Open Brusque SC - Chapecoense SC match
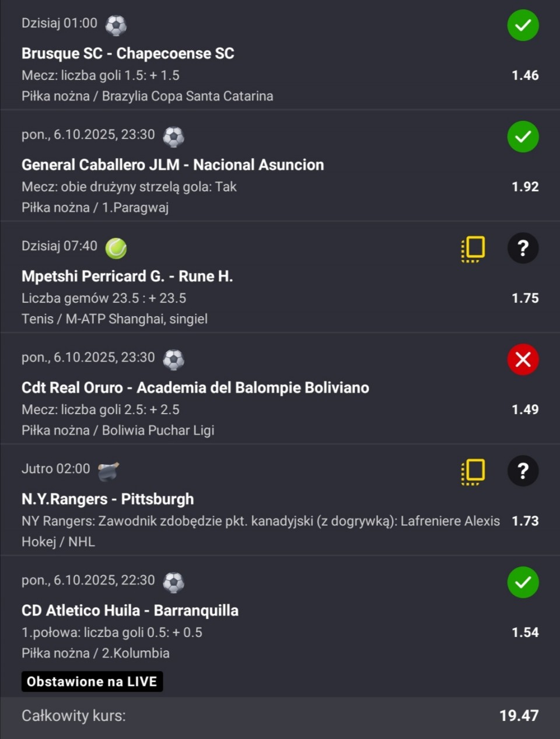Screen dimensions: 560x739 point(128,54)
